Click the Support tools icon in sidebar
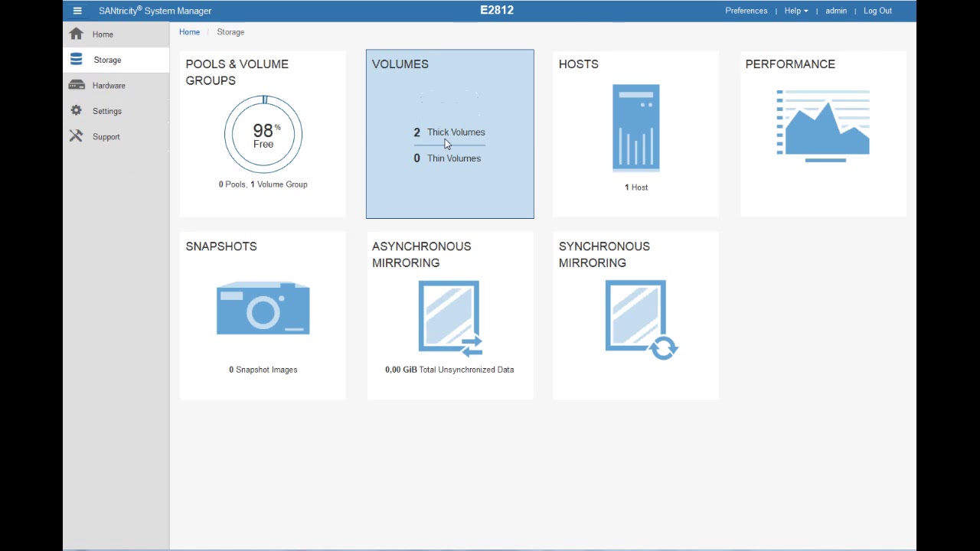Viewport: 980px width, 551px height. [76, 136]
